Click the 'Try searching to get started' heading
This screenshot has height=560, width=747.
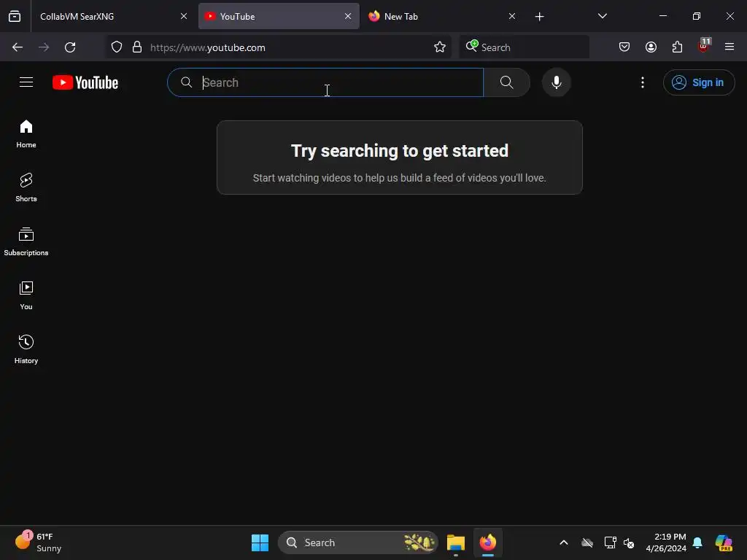(x=399, y=151)
